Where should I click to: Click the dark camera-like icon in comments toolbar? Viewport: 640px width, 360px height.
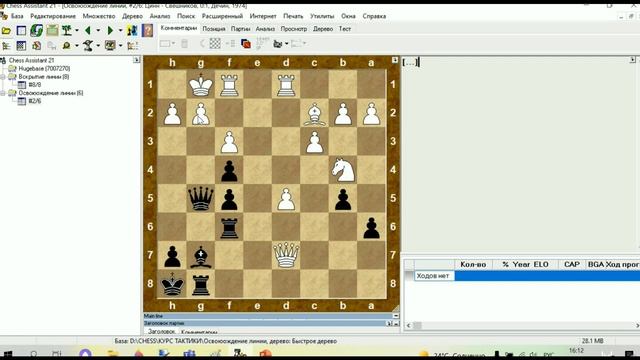click(278, 43)
